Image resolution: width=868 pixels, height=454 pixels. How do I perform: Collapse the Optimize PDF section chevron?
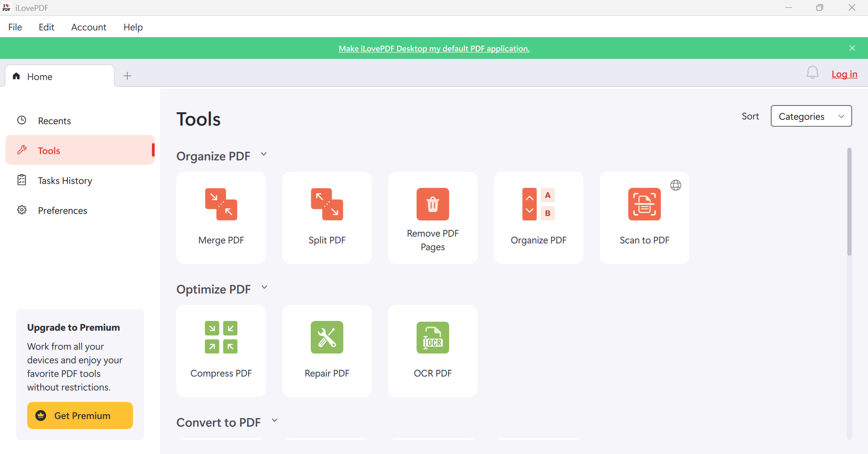(265, 288)
